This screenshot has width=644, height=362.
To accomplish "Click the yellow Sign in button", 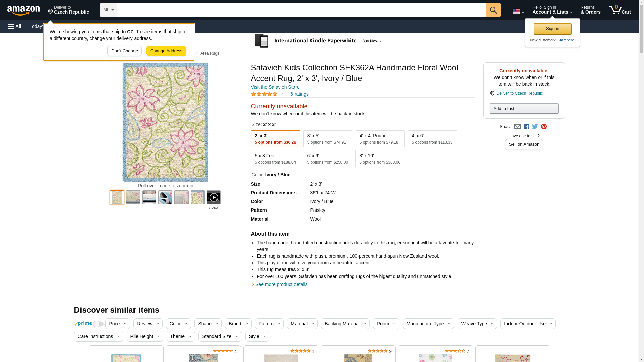I will coord(552,29).
